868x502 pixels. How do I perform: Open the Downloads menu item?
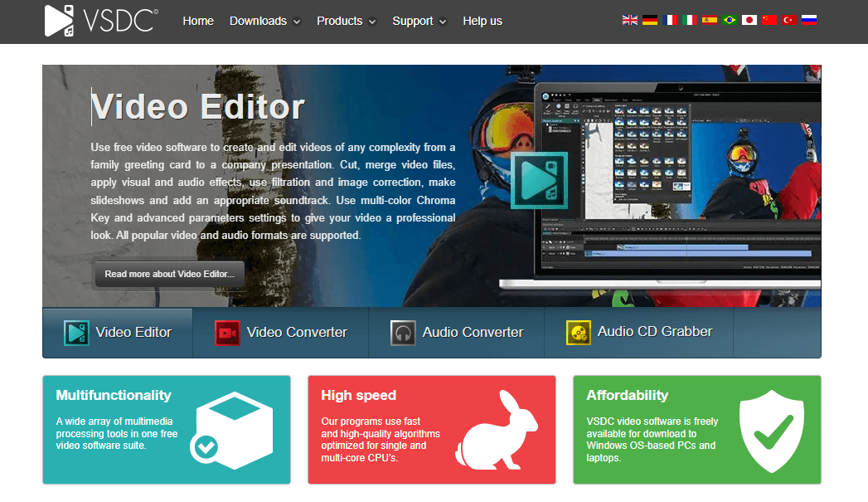[x=258, y=21]
